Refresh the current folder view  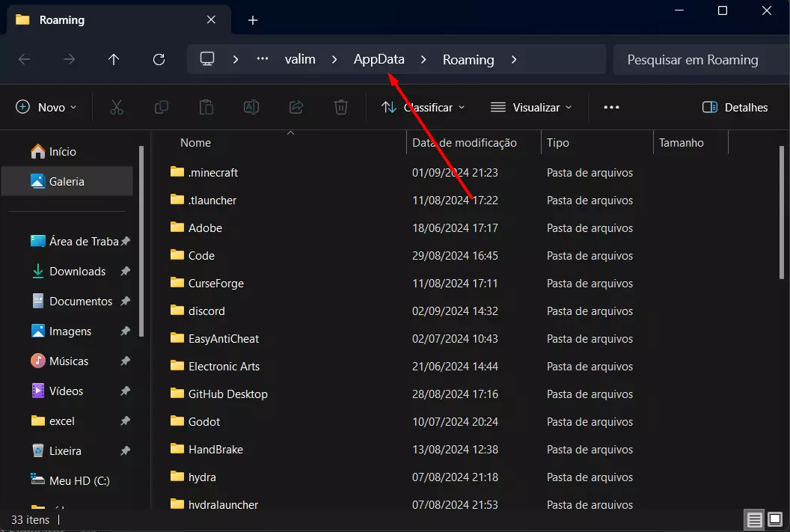click(159, 60)
